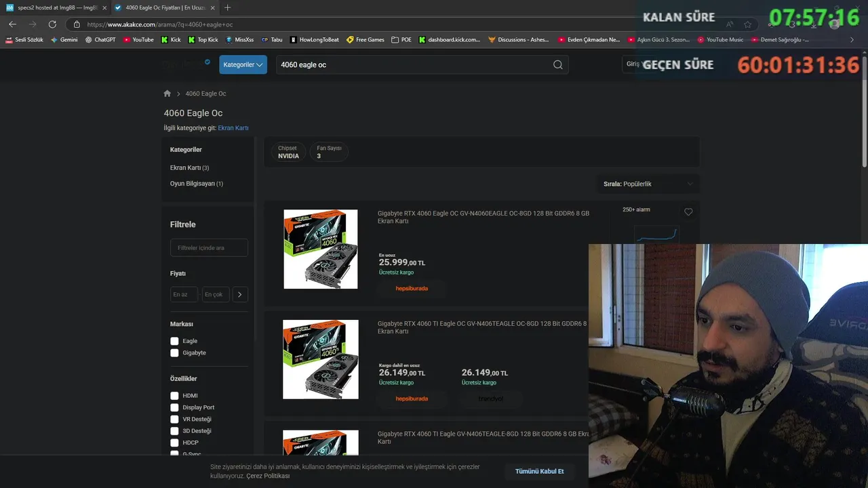Open the POE bookmarks folder
Image resolution: width=868 pixels, height=488 pixels.
click(x=401, y=40)
